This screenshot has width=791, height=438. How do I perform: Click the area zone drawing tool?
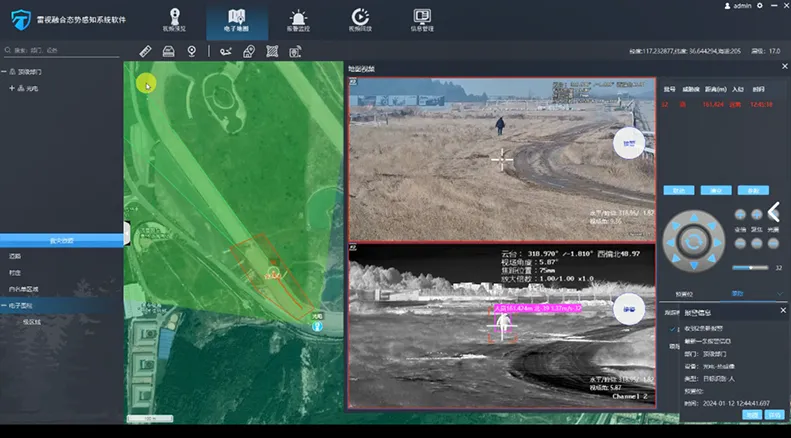tap(271, 51)
